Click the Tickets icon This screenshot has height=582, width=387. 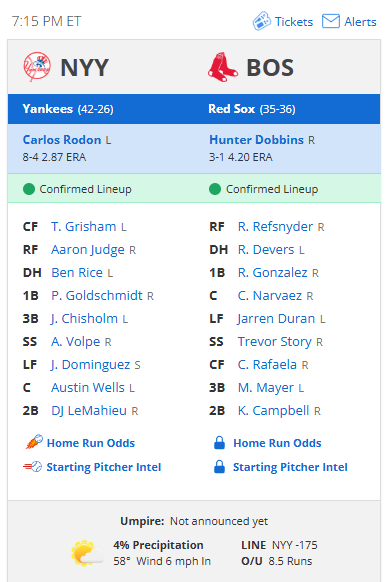262,21
